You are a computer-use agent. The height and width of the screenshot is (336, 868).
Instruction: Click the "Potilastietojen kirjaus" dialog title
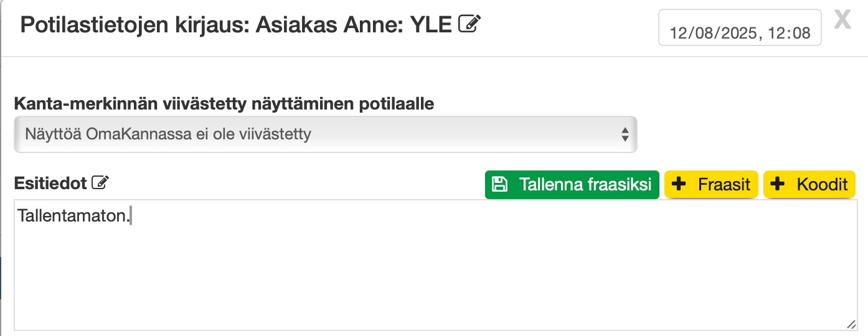pyautogui.click(x=134, y=24)
